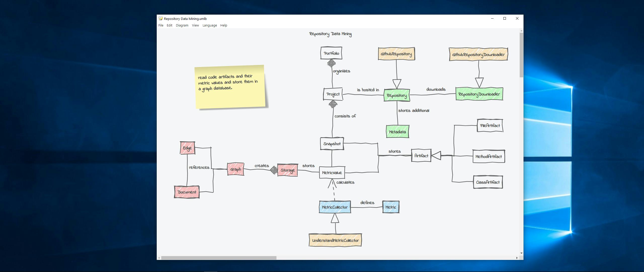Open the Diagram menu
644x272 pixels.
tap(182, 25)
